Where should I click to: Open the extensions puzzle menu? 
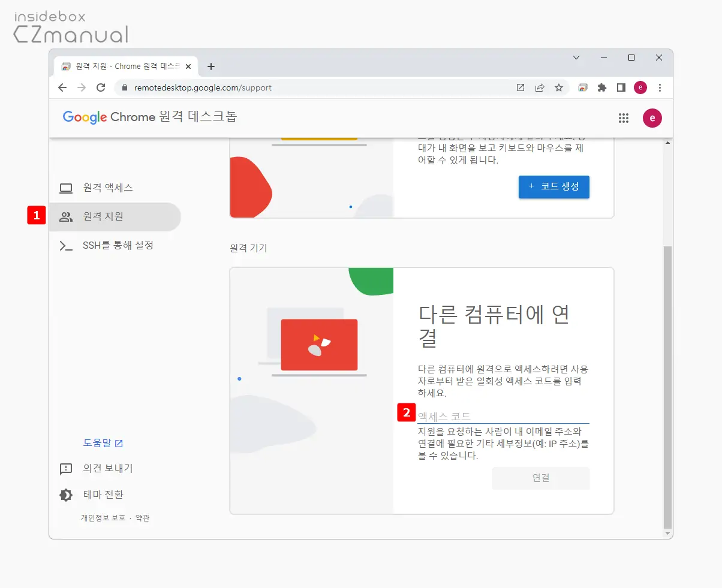point(602,88)
